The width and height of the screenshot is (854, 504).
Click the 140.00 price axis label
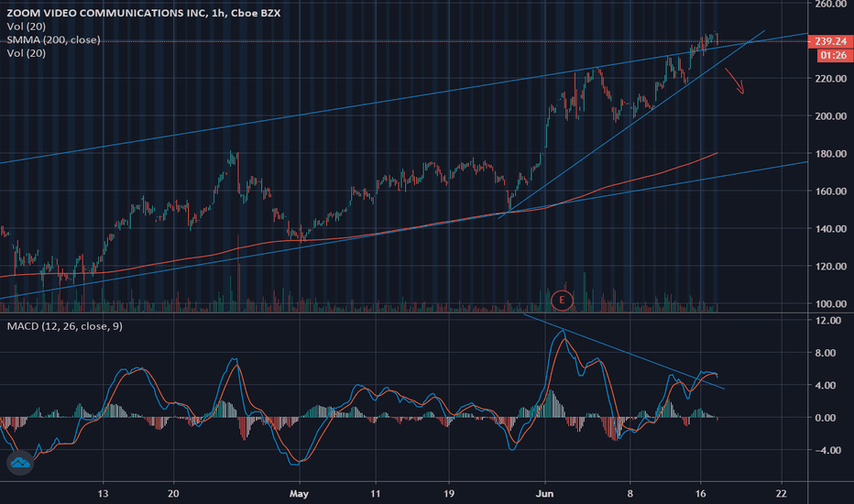[830, 229]
